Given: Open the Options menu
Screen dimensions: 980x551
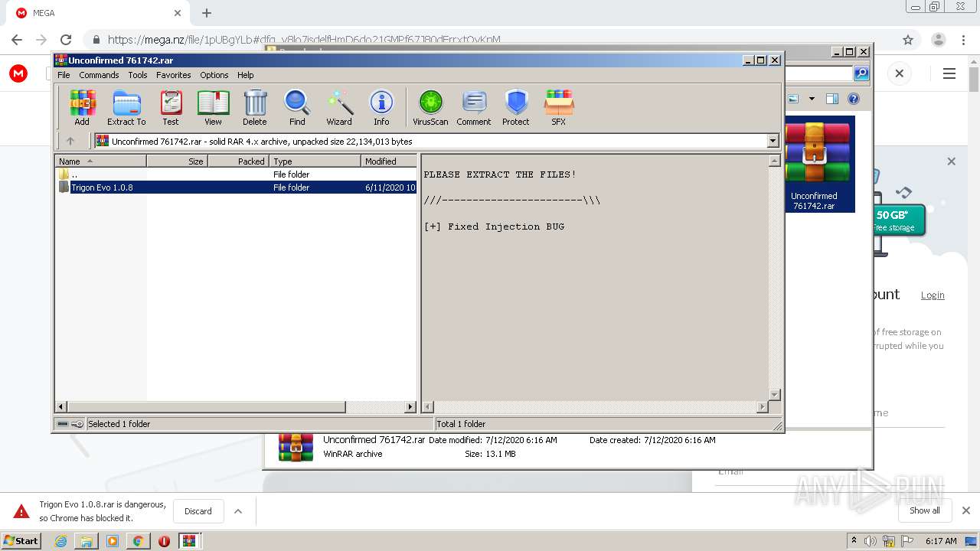Looking at the screenshot, I should pyautogui.click(x=214, y=75).
